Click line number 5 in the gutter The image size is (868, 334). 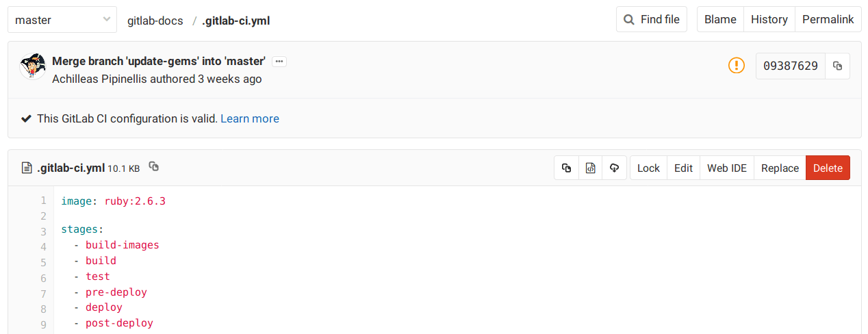coord(44,262)
